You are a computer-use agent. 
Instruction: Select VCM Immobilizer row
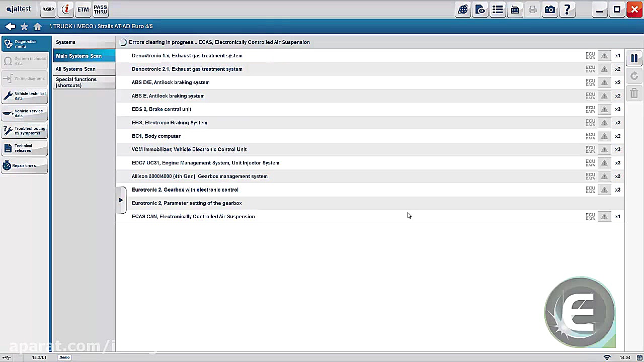point(370,149)
